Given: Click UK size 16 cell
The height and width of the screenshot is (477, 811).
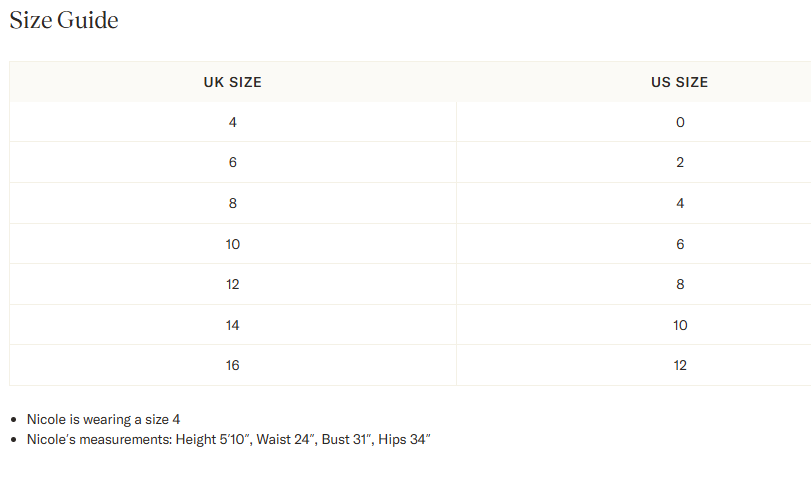Looking at the screenshot, I should (x=233, y=365).
